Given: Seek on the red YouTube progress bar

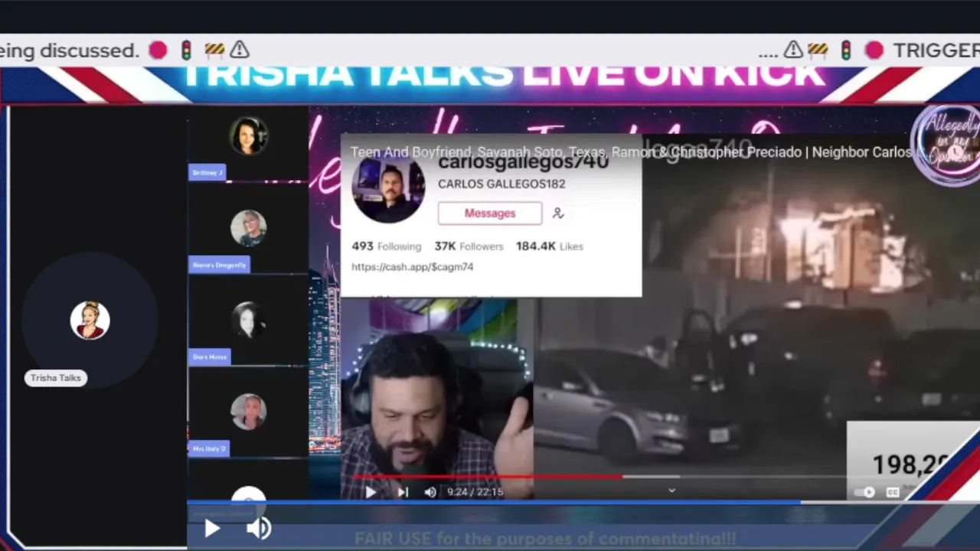Looking at the screenshot, I should point(487,477).
